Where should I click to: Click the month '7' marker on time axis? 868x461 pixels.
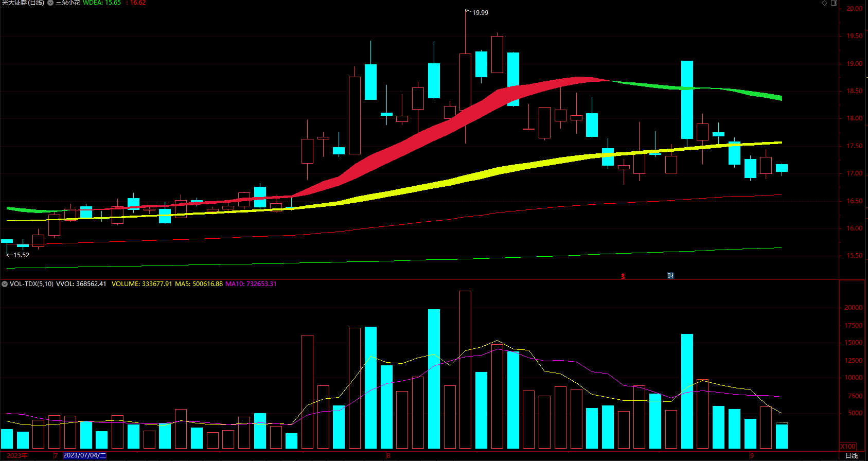pos(56,455)
